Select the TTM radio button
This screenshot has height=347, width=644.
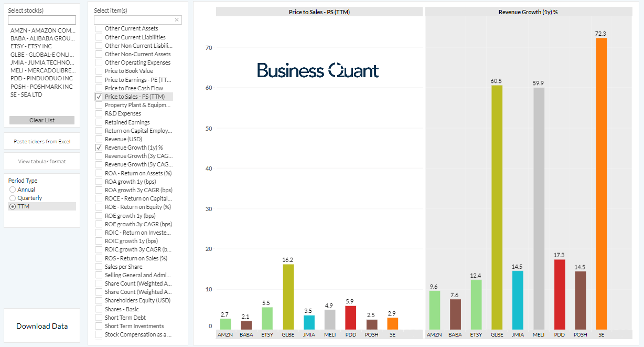13,206
